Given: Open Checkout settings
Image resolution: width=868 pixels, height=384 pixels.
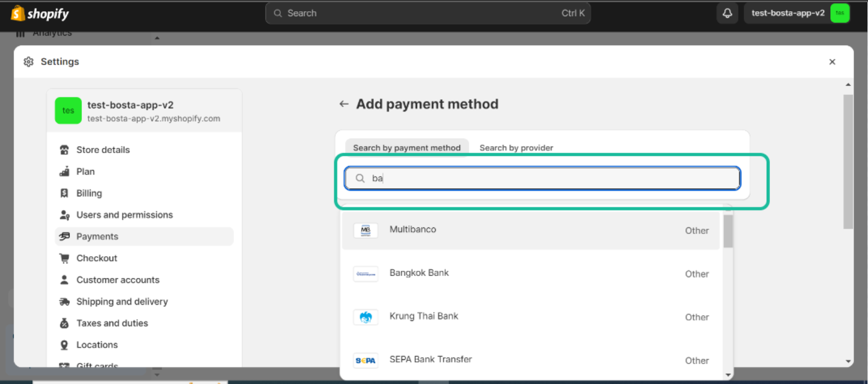Looking at the screenshot, I should click(144, 258).
